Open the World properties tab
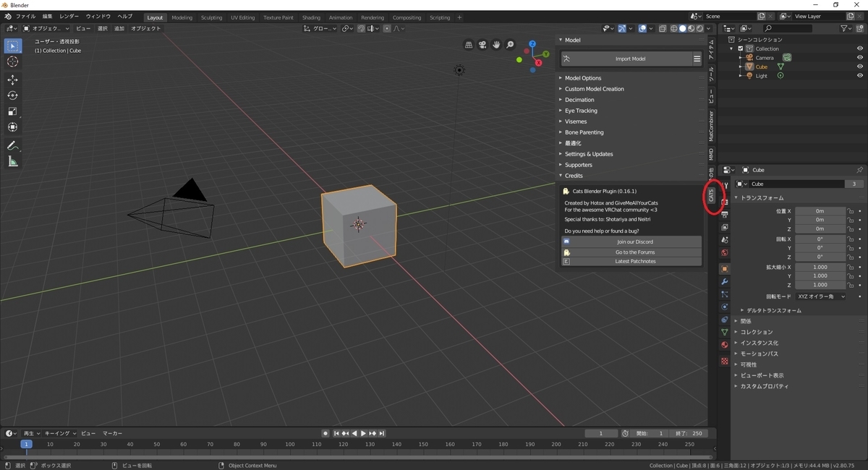Image resolution: width=868 pixels, height=470 pixels. [x=724, y=252]
